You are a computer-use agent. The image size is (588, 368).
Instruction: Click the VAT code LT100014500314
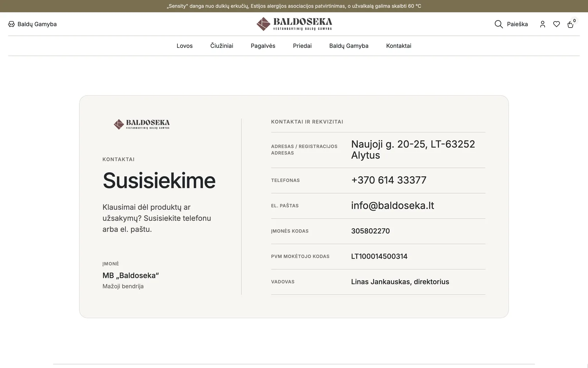click(379, 256)
